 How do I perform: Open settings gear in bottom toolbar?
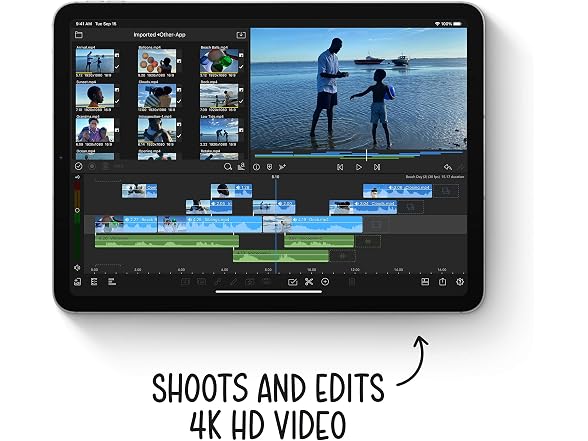(460, 282)
